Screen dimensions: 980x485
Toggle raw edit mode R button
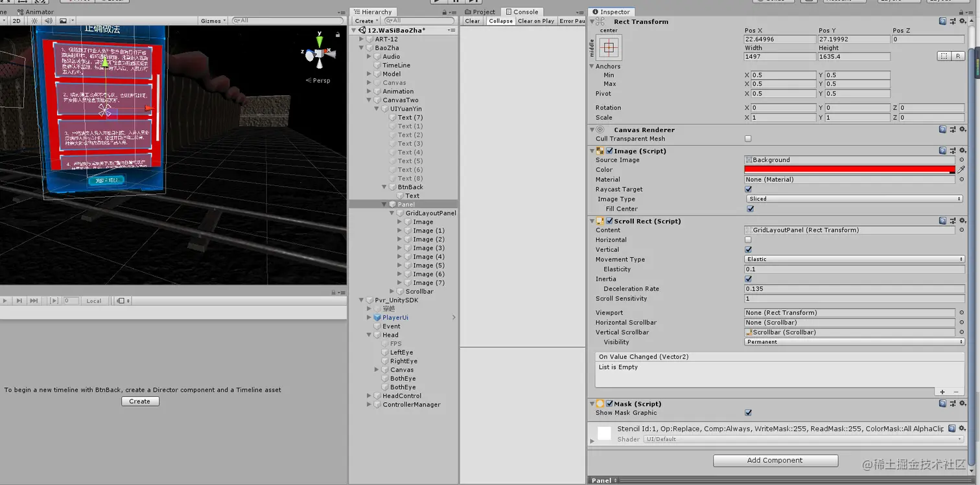pyautogui.click(x=958, y=56)
